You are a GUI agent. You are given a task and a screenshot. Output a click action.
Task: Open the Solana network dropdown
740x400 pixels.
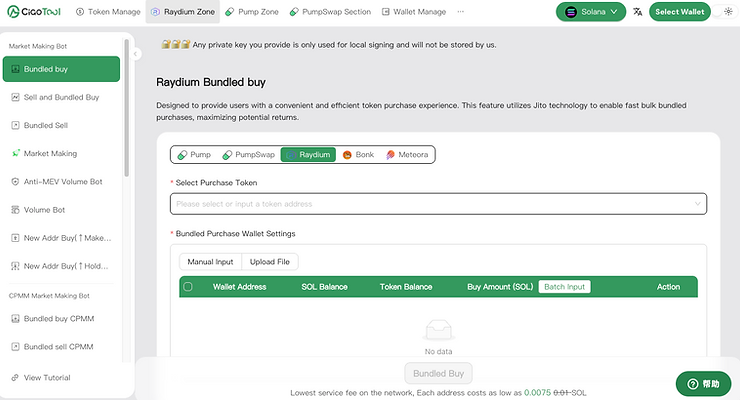tap(591, 12)
